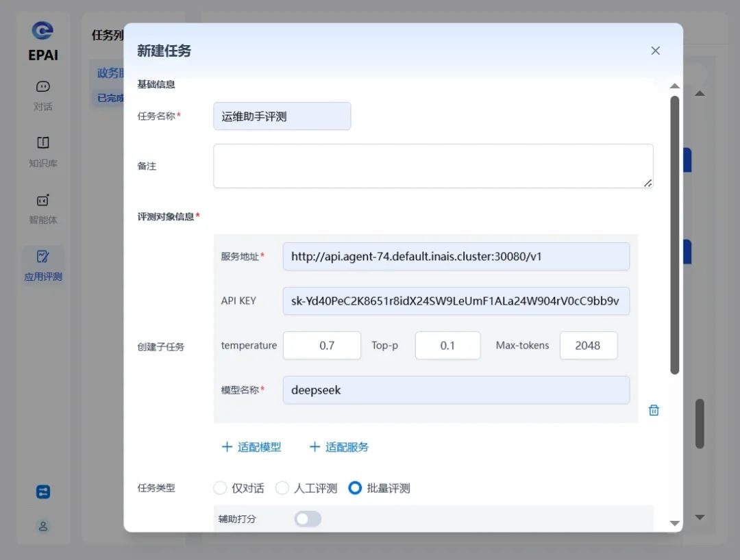Open the 对话 chat sidebar icon
Viewport: 740px width, 560px height.
tap(42, 87)
